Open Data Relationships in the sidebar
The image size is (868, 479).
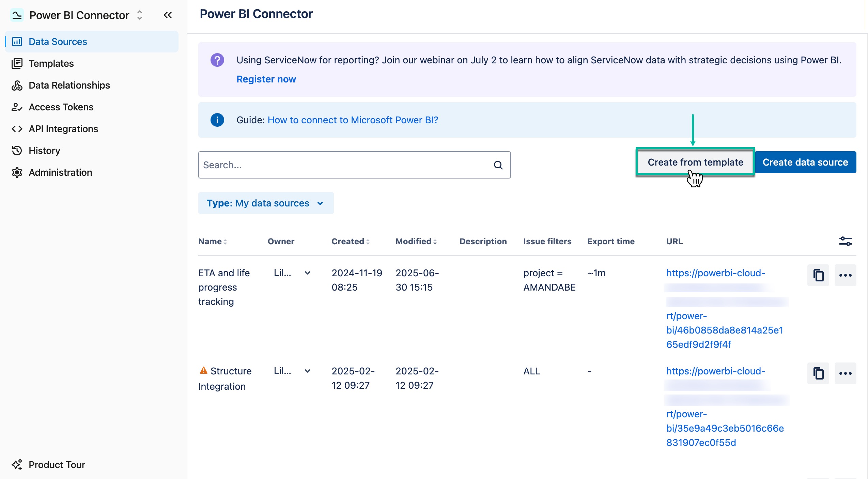[x=69, y=85]
